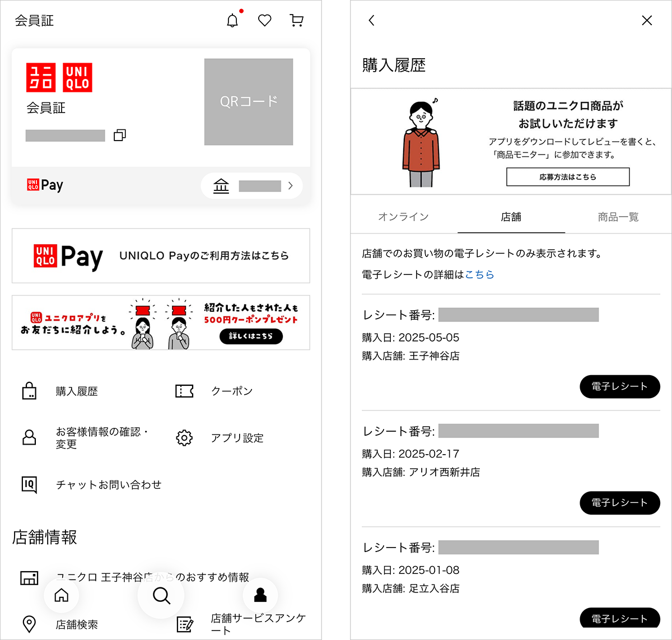The height and width of the screenshot is (640, 672).
Task: Go back with the left chevron
Action: (x=371, y=21)
